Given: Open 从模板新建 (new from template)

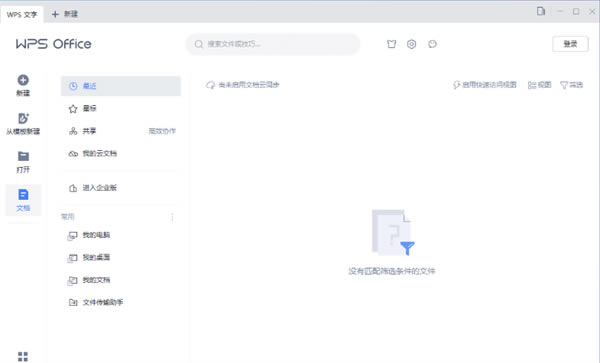Looking at the screenshot, I should [23, 123].
